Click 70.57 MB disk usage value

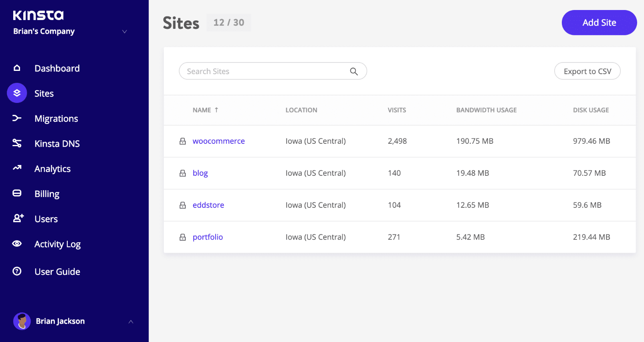pos(589,173)
